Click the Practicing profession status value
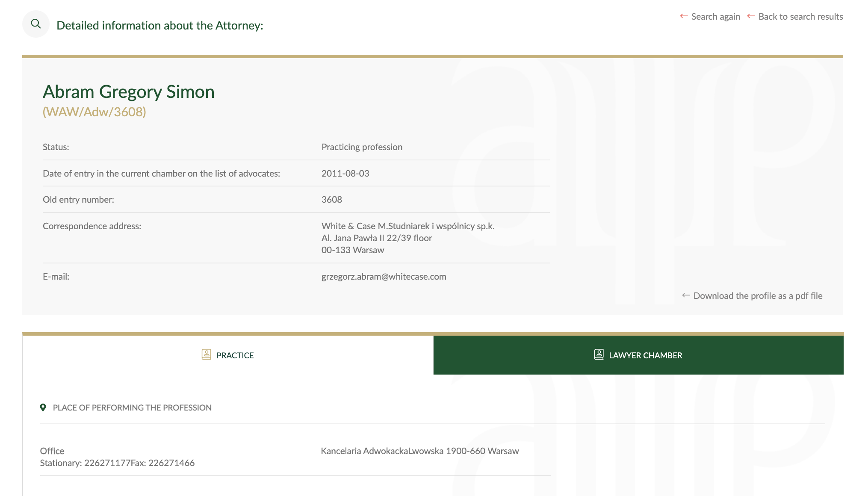 [362, 147]
